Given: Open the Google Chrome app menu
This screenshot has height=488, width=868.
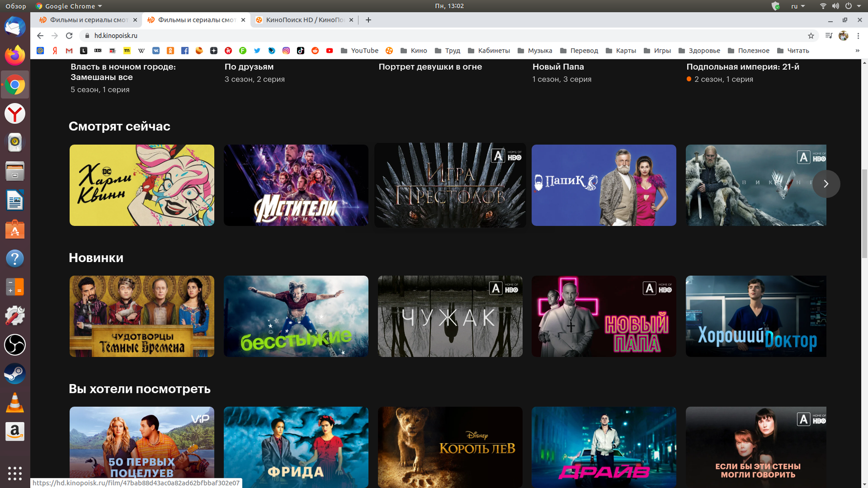Looking at the screenshot, I should point(69,6).
